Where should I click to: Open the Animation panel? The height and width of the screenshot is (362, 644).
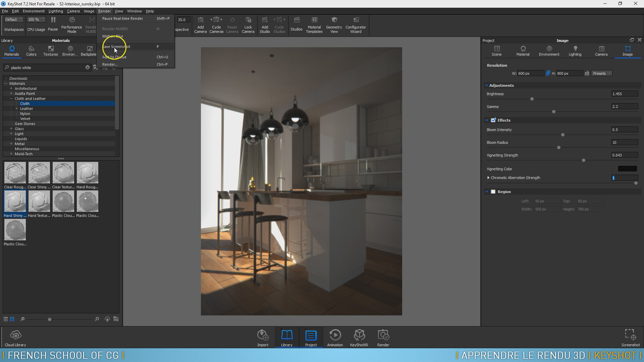click(x=335, y=337)
